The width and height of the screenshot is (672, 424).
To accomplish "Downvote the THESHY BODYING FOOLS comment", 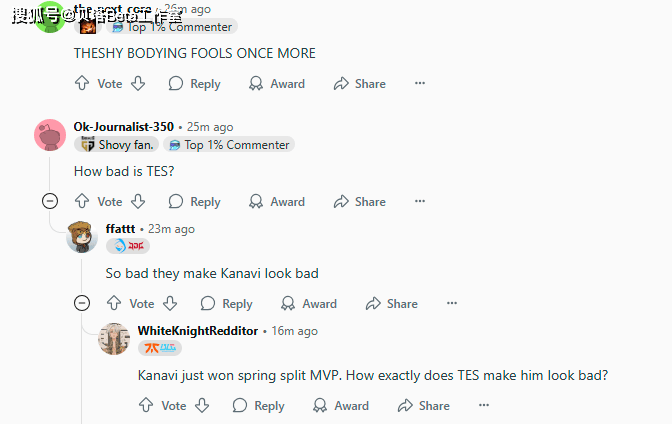I will tap(138, 83).
